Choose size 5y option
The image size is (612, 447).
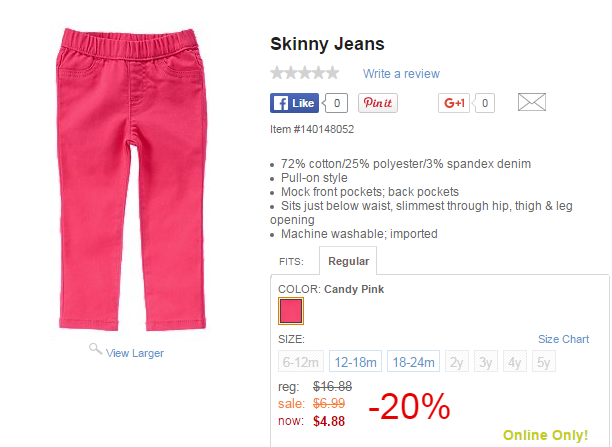(544, 361)
